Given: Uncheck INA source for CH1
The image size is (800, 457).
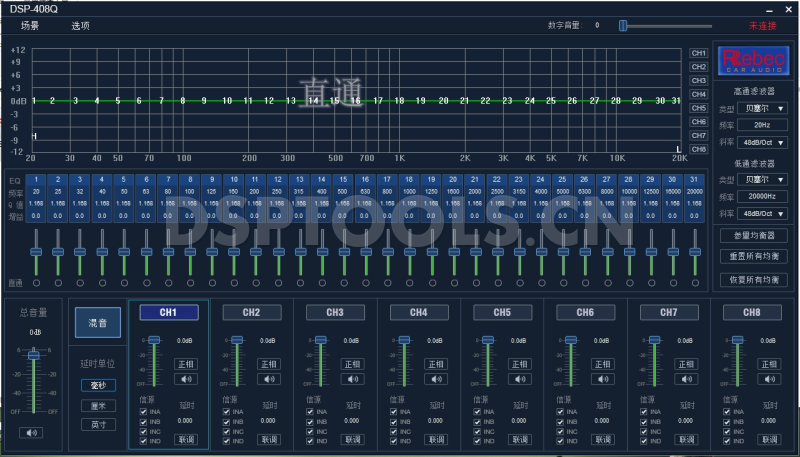Looking at the screenshot, I should [143, 412].
